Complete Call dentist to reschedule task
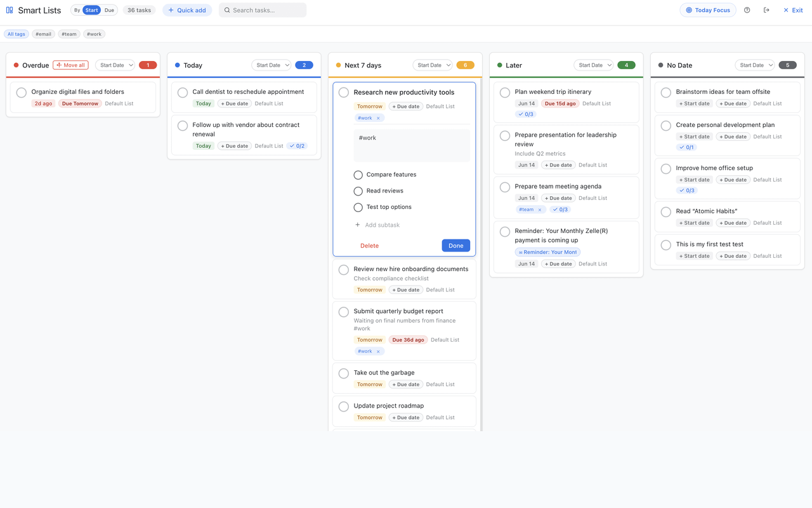Viewport: 812px width, 508px height. tap(183, 93)
